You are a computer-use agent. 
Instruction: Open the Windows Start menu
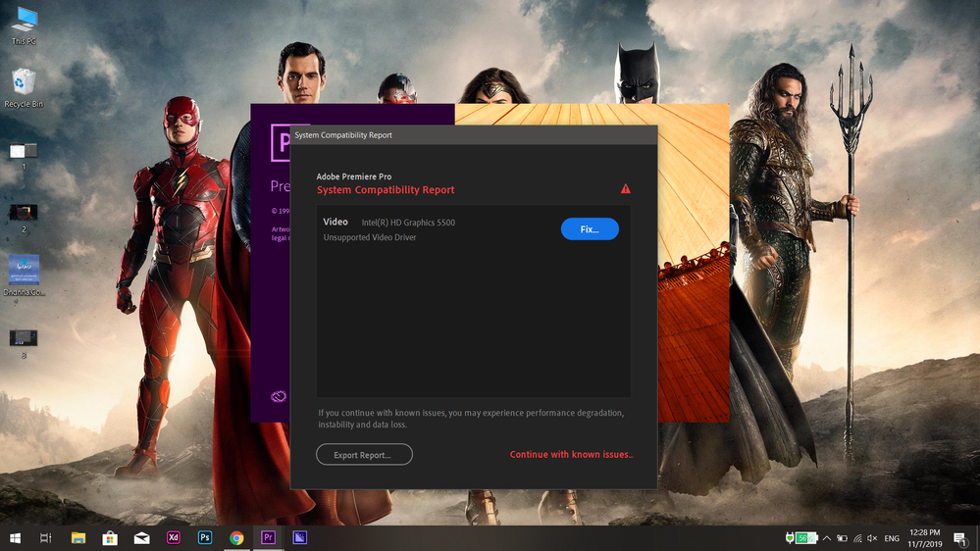pyautogui.click(x=15, y=538)
